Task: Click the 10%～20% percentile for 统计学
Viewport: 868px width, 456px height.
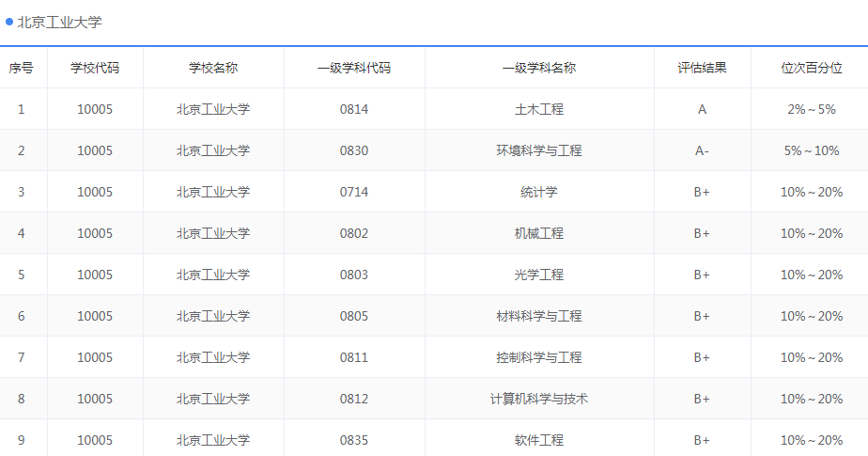Action: coord(812,192)
